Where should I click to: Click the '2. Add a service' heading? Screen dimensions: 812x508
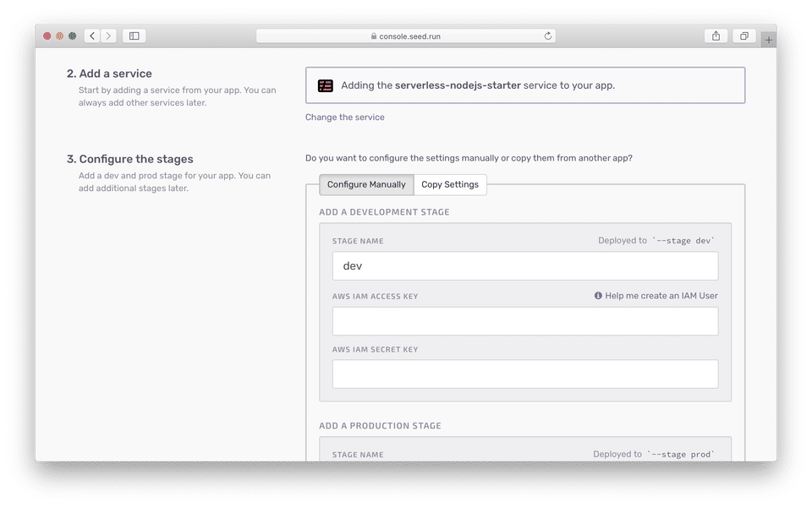click(x=109, y=74)
